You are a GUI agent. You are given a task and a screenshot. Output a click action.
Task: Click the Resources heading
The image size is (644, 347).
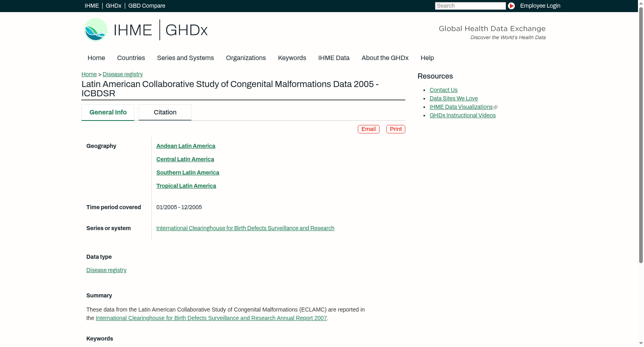[436, 76]
